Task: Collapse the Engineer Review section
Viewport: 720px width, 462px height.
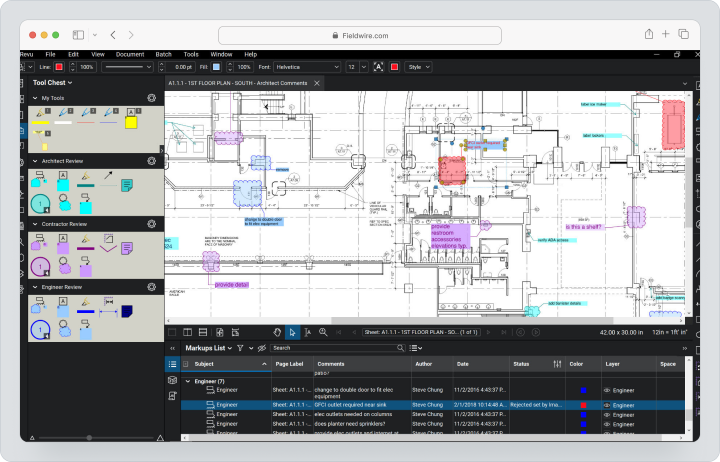Action: (35, 287)
